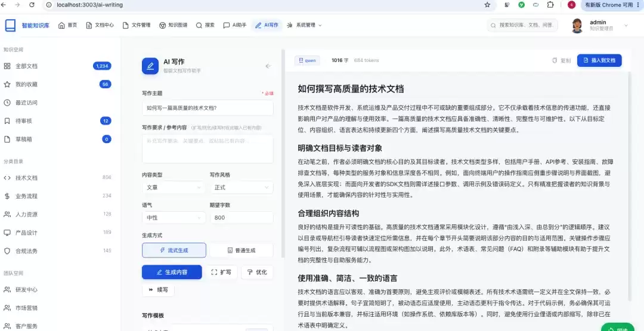This screenshot has width=644, height=331.
Task: Click the shield icon beside 合规法务
Action: pyautogui.click(x=7, y=251)
